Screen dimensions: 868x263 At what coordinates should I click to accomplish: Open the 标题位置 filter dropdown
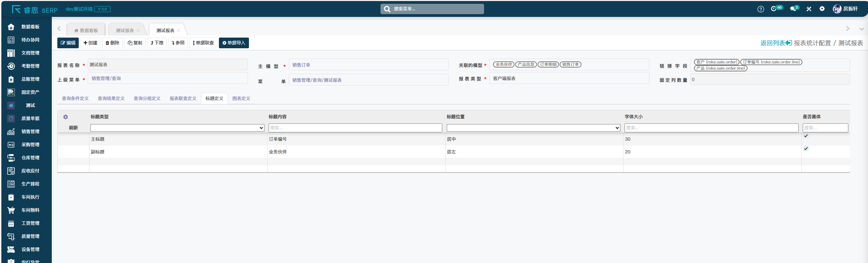tap(533, 128)
